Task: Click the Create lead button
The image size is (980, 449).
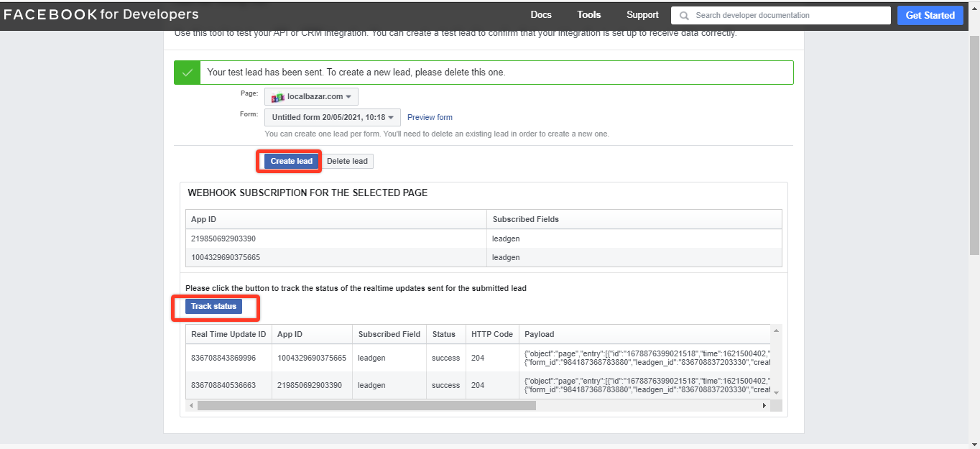Action: click(x=292, y=161)
